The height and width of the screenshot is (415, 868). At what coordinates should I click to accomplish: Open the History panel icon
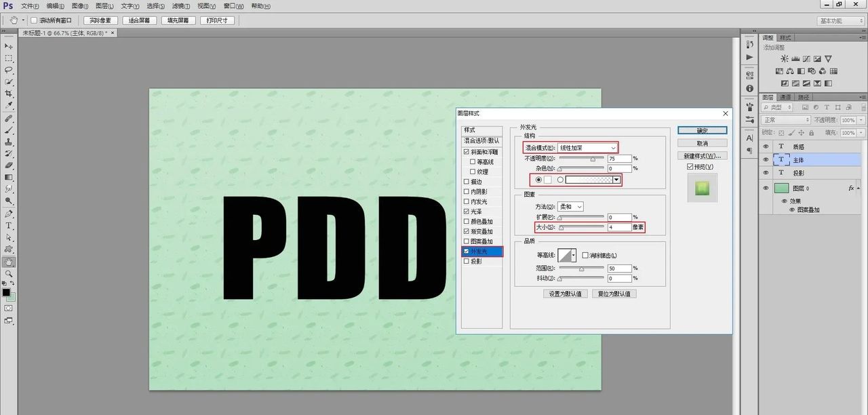point(749,44)
